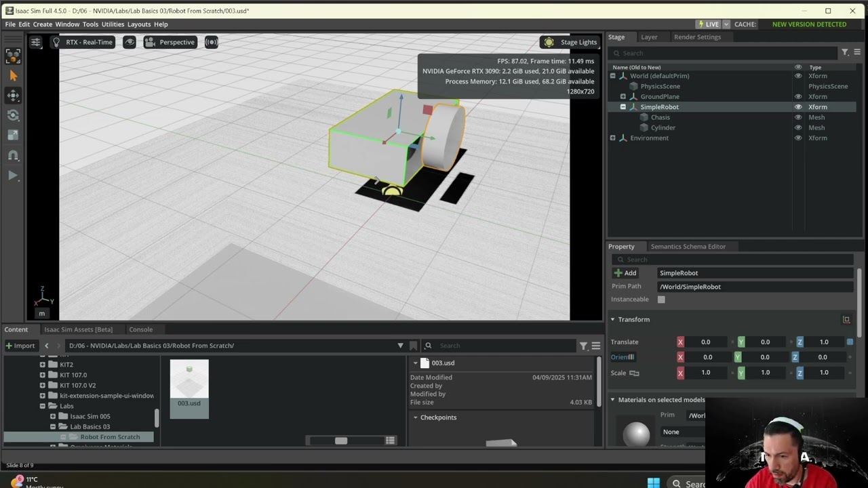
Task: Collapse the World (defaultPrim) tree node
Action: tap(612, 76)
